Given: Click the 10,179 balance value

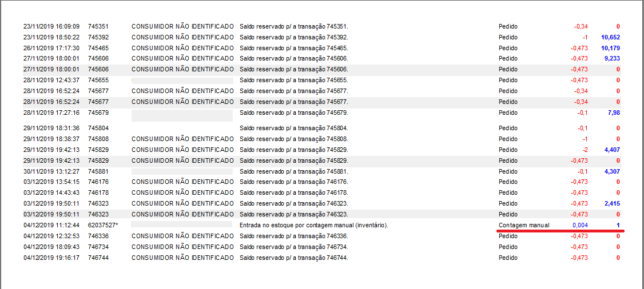Looking at the screenshot, I should [x=610, y=48].
